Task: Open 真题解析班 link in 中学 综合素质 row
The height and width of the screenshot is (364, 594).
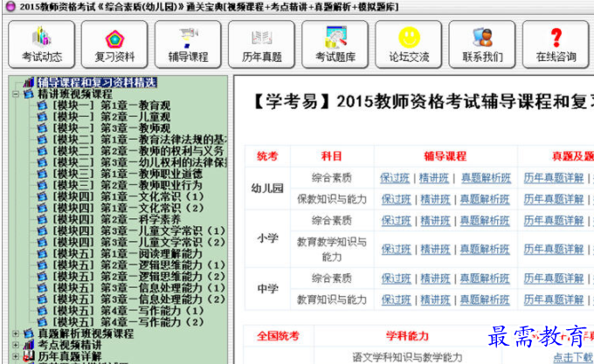Action: point(485,278)
